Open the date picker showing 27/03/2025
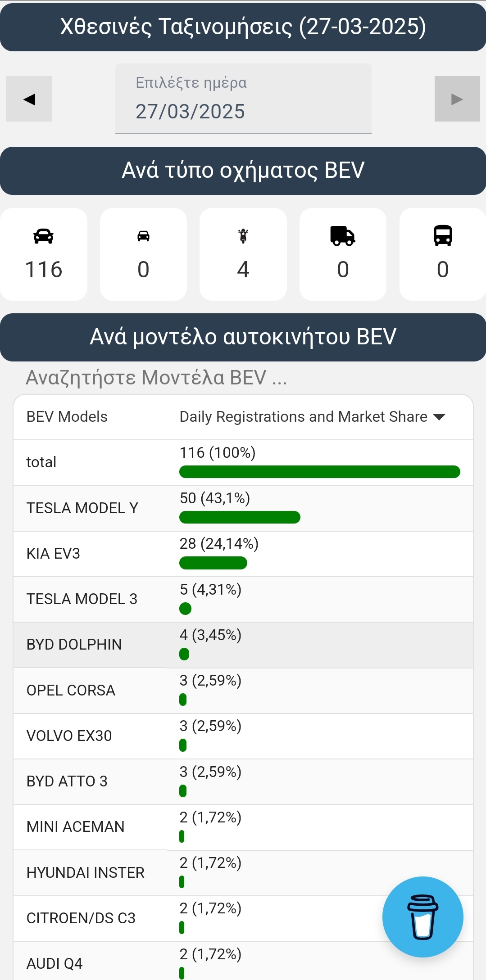Image resolution: width=486 pixels, height=980 pixels. [243, 99]
